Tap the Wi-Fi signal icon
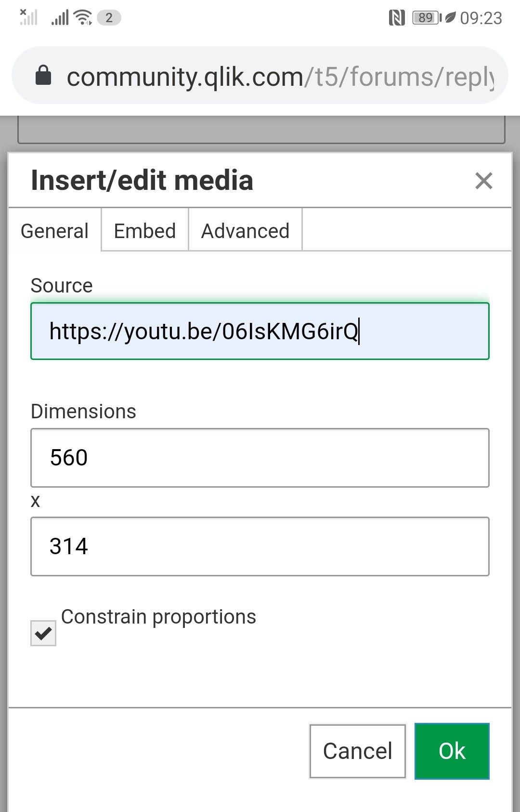This screenshot has height=812, width=520. [83, 18]
